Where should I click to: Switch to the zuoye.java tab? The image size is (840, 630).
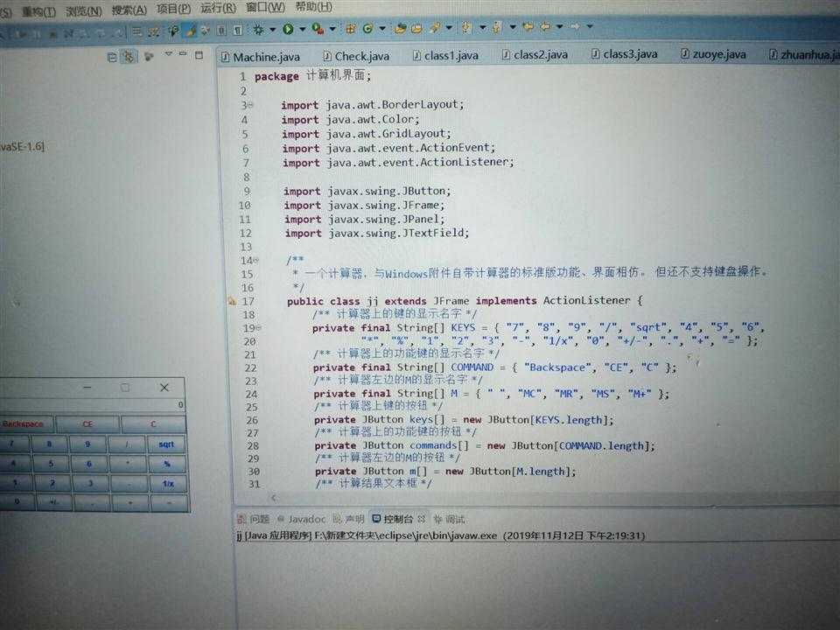pos(714,54)
